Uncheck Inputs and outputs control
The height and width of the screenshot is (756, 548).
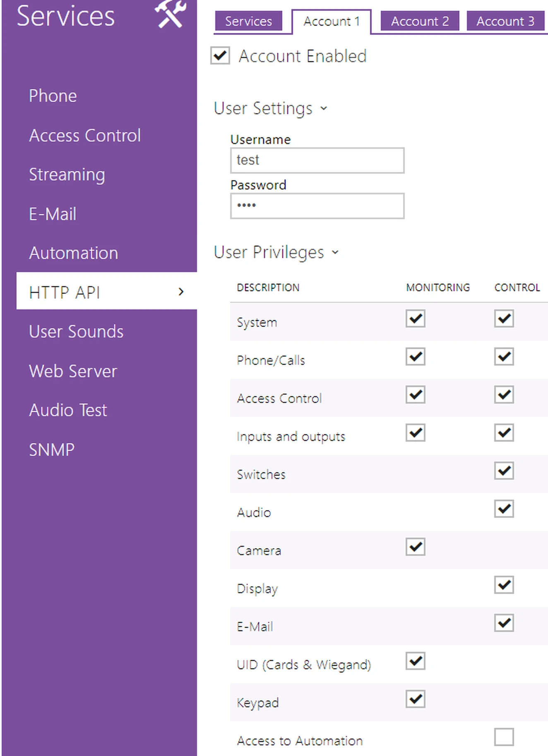click(504, 433)
